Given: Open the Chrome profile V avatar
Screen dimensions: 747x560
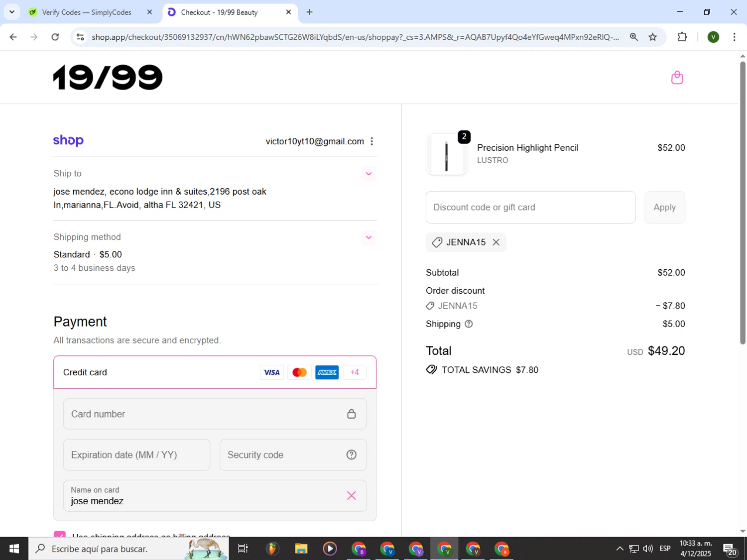Looking at the screenshot, I should (713, 37).
